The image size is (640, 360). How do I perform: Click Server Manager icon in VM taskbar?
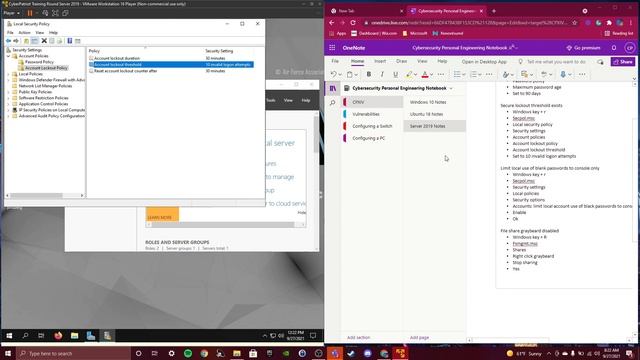(91, 336)
